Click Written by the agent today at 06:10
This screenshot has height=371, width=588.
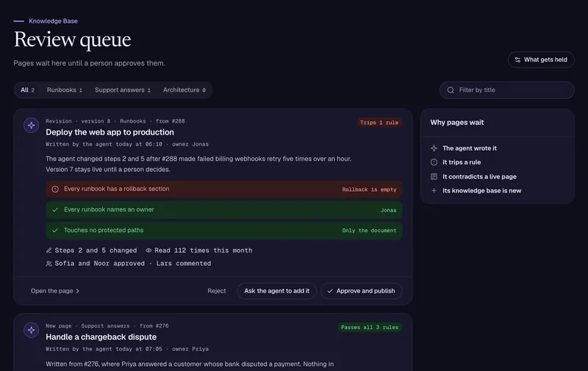(x=104, y=144)
